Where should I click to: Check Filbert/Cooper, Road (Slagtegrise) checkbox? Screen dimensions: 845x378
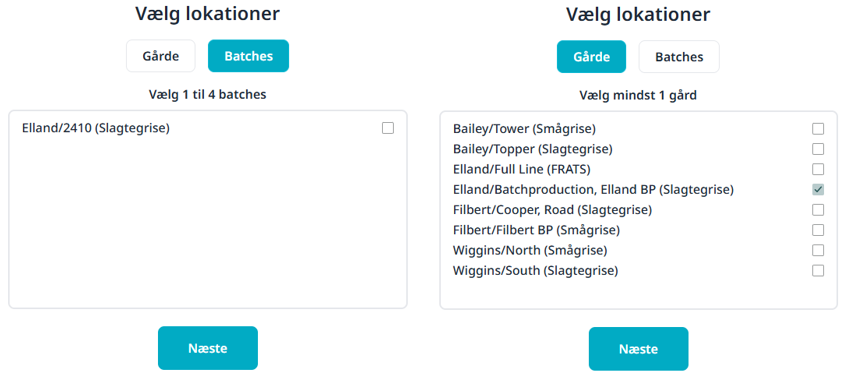[818, 210]
